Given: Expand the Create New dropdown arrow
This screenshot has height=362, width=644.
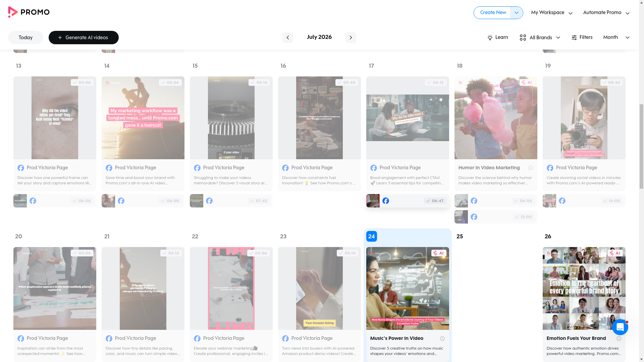Looking at the screenshot, I should (517, 13).
